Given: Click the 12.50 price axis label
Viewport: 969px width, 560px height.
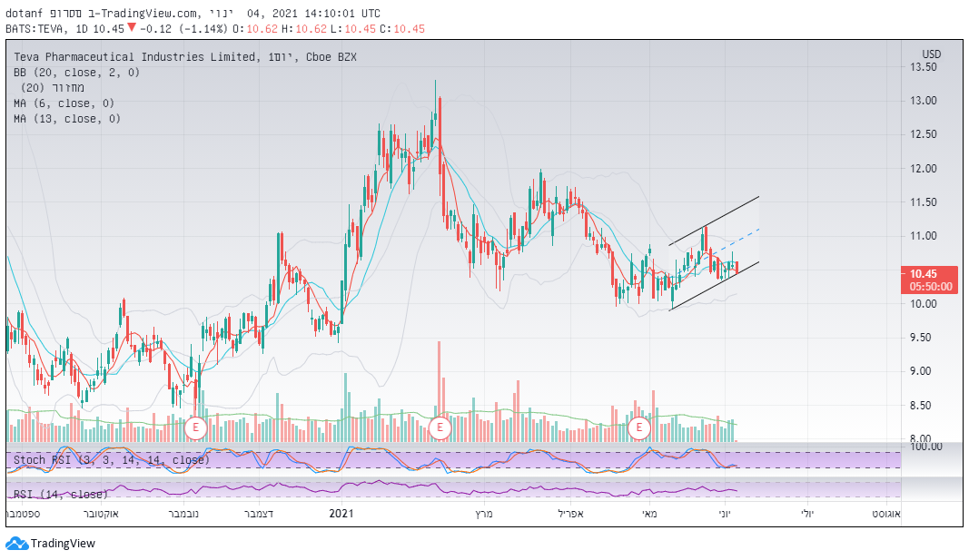Looking at the screenshot, I should (924, 134).
